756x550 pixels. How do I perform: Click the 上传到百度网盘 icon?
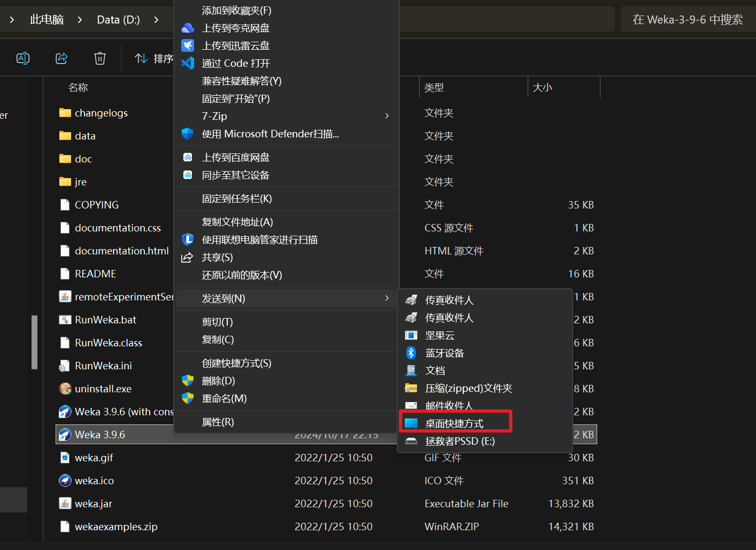tap(188, 157)
